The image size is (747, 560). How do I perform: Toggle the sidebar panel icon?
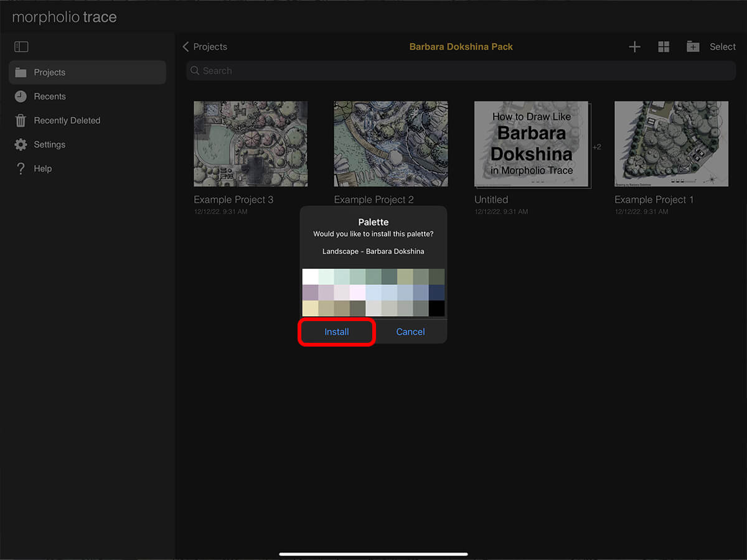coord(21,46)
